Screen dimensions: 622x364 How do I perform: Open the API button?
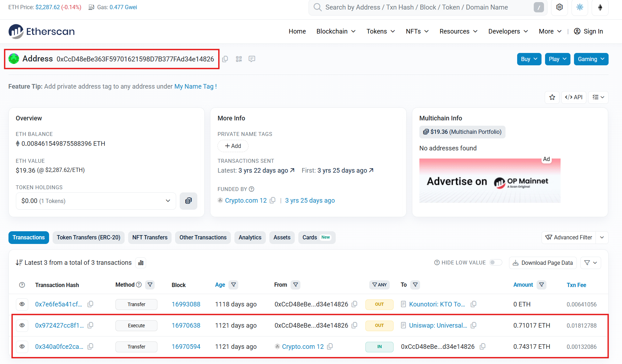[x=574, y=97]
